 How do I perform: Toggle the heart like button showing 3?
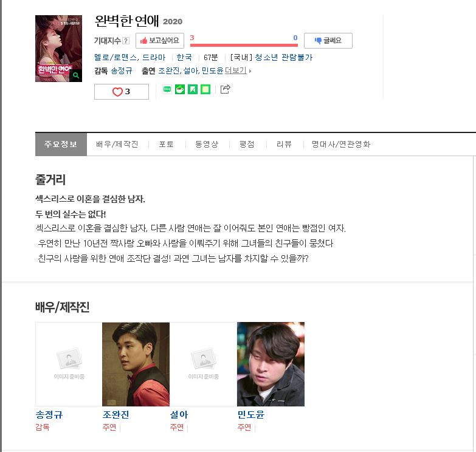coord(122,92)
